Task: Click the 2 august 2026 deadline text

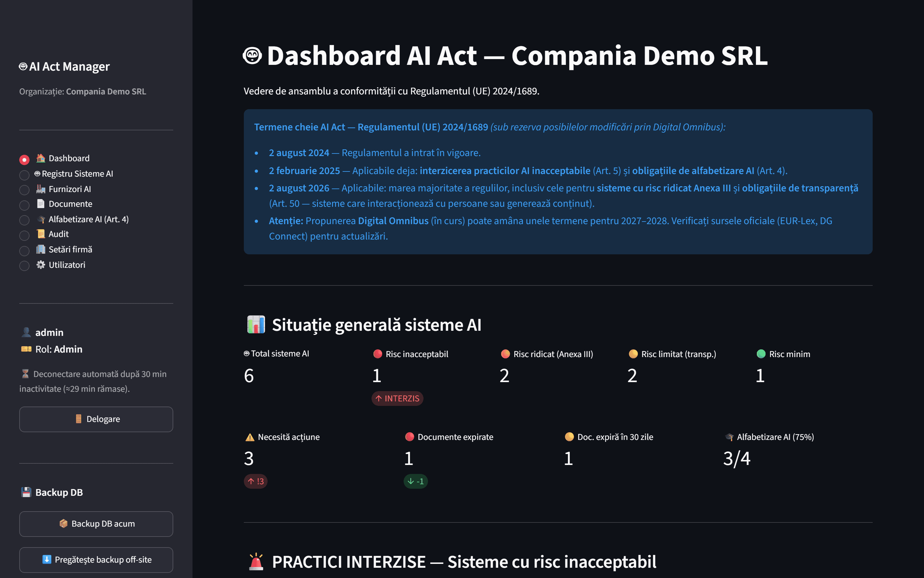Action: coord(299,188)
